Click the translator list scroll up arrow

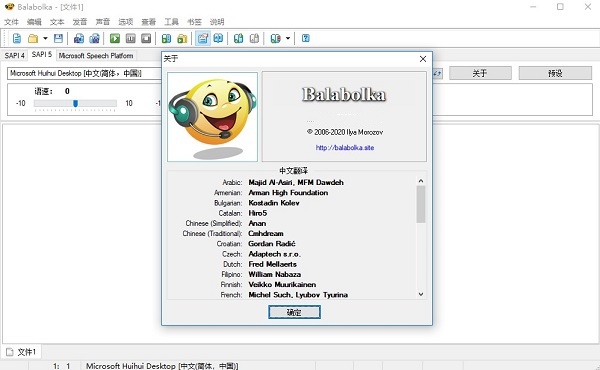click(x=421, y=181)
